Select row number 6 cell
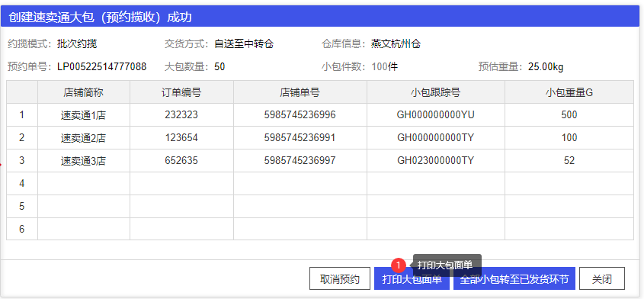Viewport: 644px width, 299px height. 22,229
